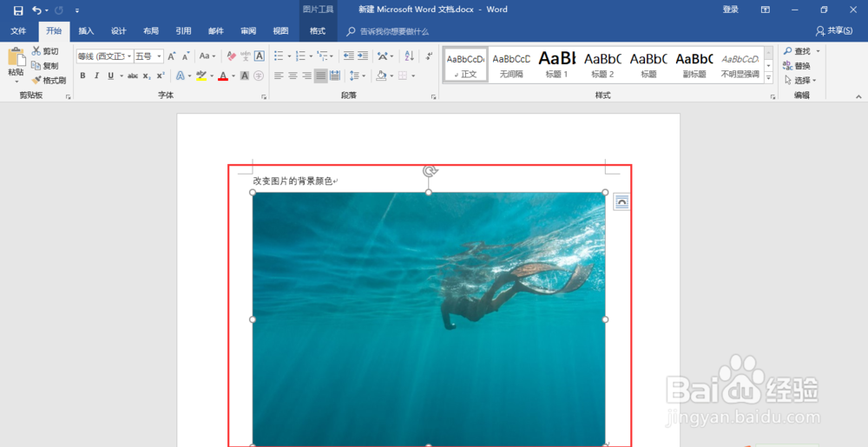
Task: Click the Paste (粘贴) clipboard icon
Action: click(x=16, y=57)
